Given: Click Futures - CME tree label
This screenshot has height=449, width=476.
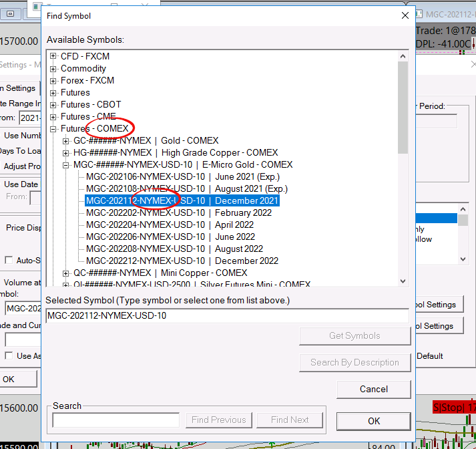Looking at the screenshot, I should pos(88,117).
